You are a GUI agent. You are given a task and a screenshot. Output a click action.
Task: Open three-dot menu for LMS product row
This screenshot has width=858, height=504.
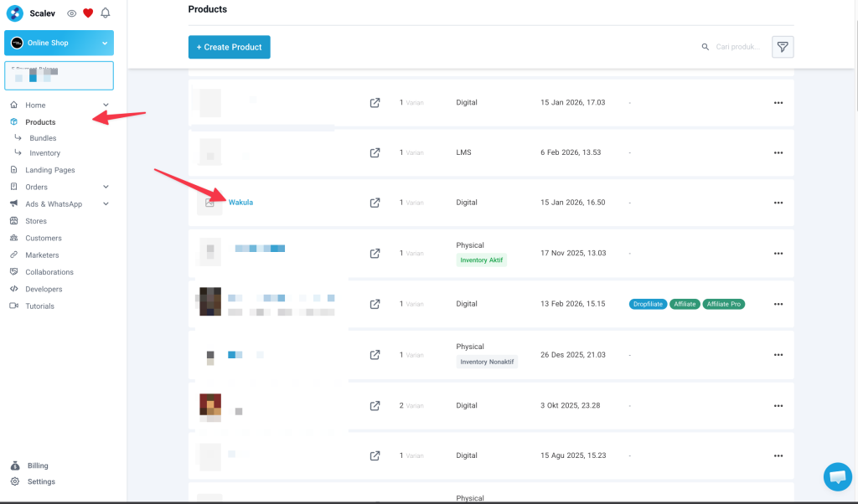tap(778, 152)
